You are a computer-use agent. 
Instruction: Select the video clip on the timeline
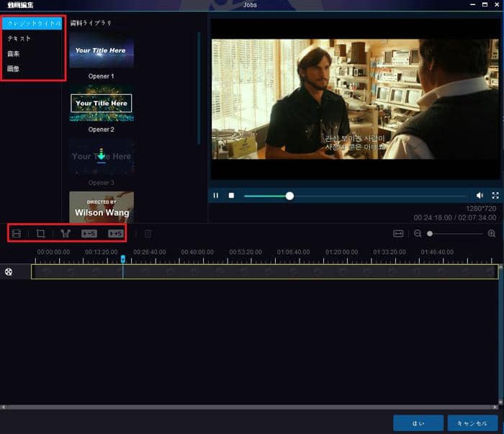point(264,272)
